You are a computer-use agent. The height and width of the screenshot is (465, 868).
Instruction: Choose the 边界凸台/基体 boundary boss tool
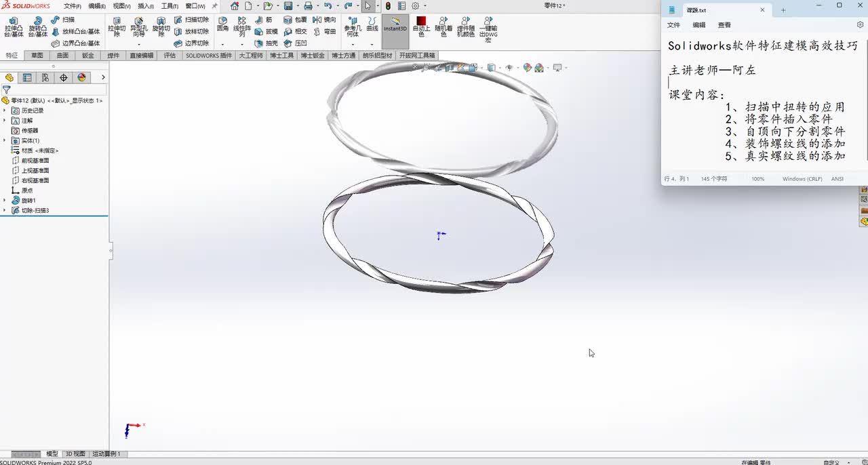76,43
